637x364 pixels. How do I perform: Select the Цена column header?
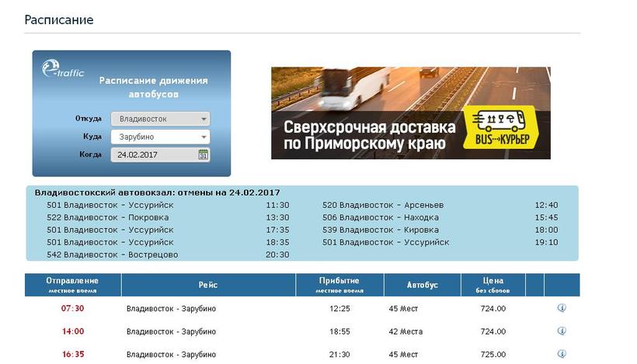493,285
